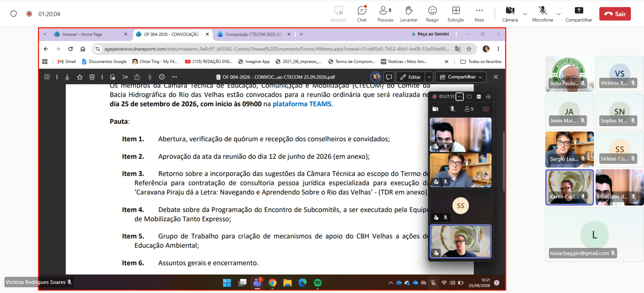Image resolution: width=644 pixels, height=293 pixels.
Task: Leave the meeting with Sair button
Action: coord(615,14)
